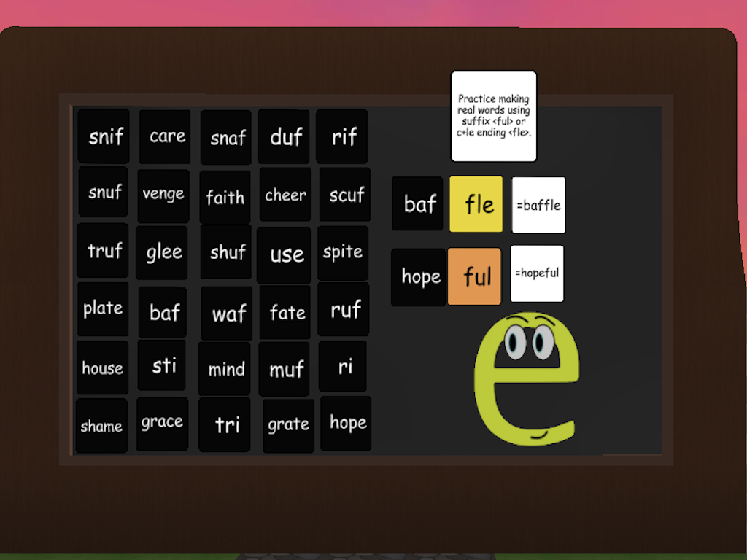
Task: Toggle the orange "ful" suffix tile
Action: [x=474, y=277]
